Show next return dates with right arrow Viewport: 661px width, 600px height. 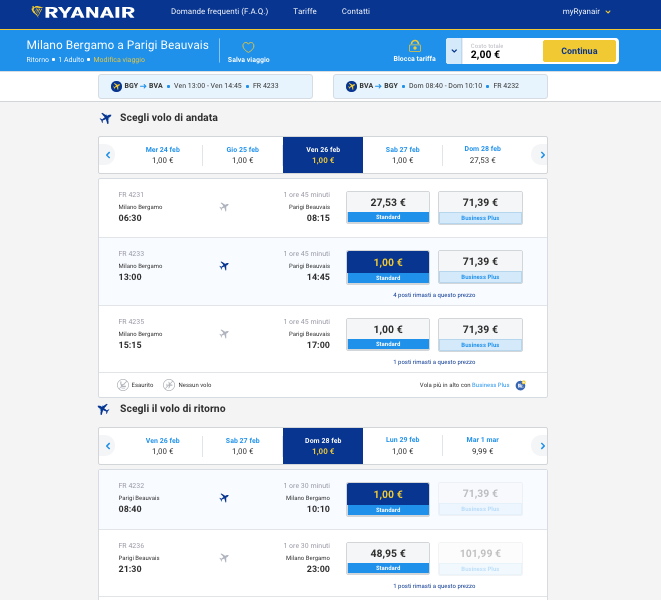pos(540,446)
